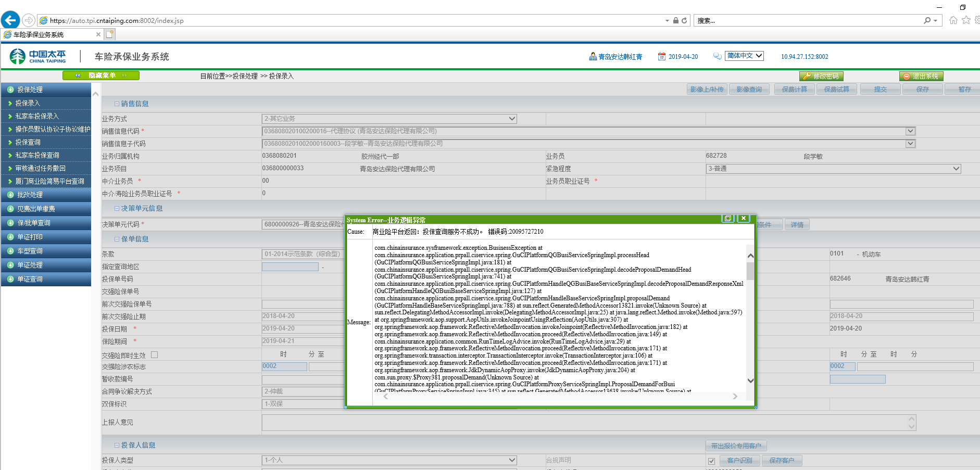Click the 修改密码 key icon button
Viewport: 980px width, 470px height.
(x=821, y=76)
